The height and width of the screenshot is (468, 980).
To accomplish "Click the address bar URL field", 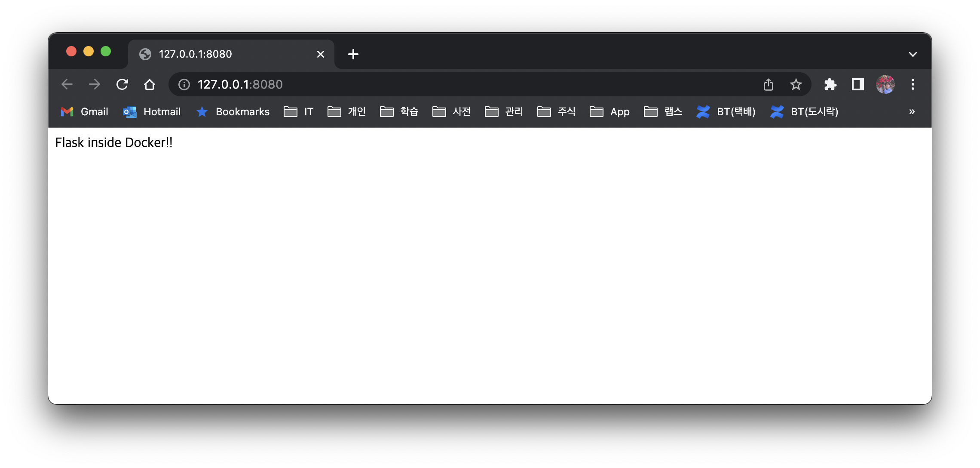I will pos(430,84).
